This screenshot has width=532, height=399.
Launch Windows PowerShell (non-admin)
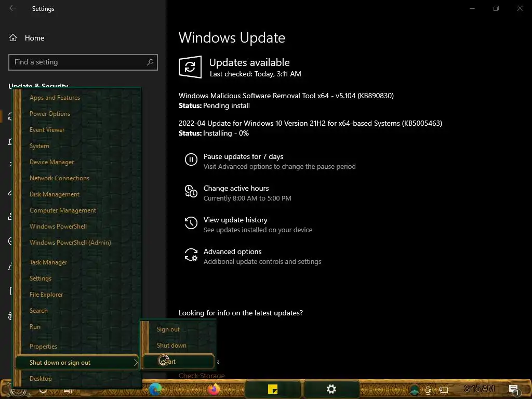pos(58,227)
